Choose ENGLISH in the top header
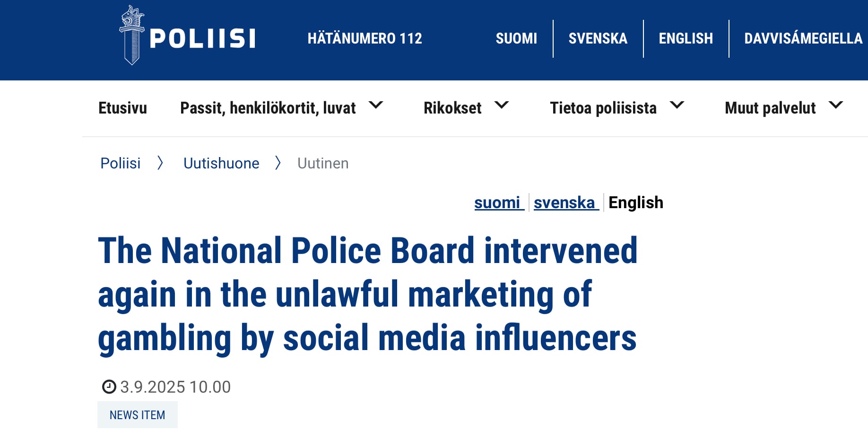Screen dimensions: 868x439 pyautogui.click(x=686, y=38)
